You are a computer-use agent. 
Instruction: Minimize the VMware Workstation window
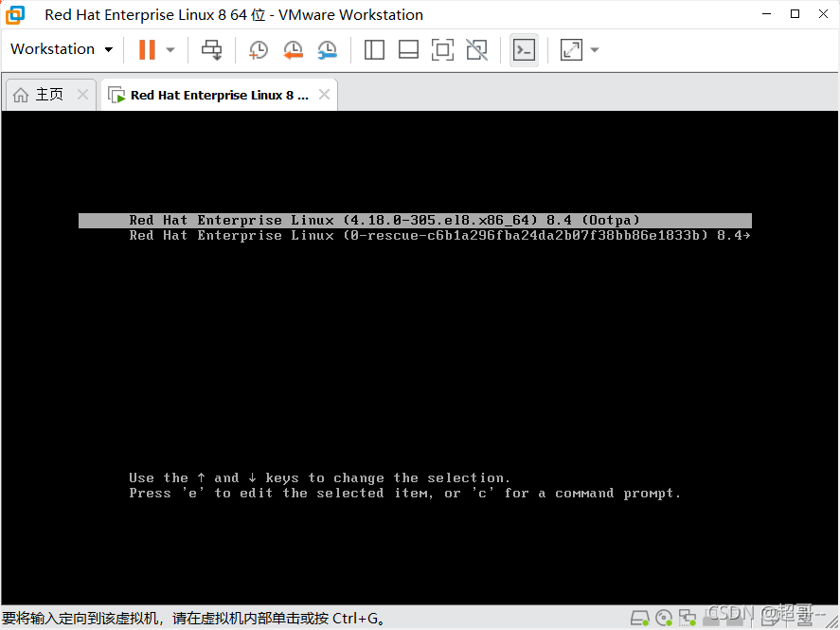(767, 14)
